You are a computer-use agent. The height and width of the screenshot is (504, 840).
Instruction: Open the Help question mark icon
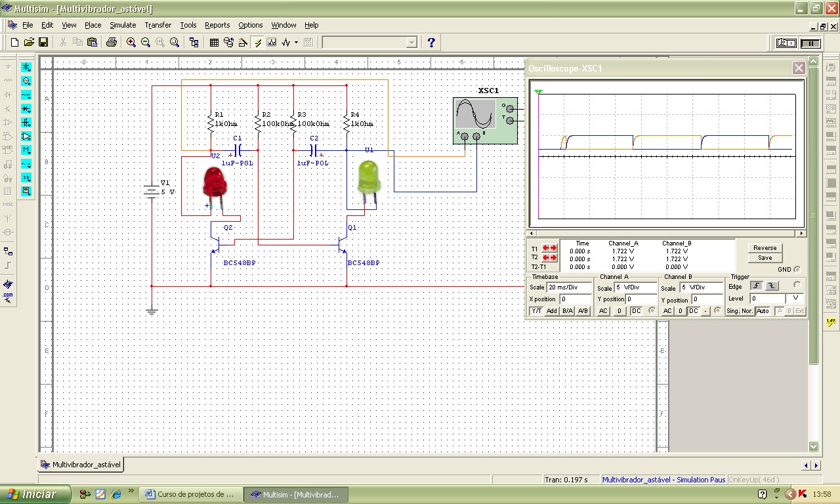coord(430,43)
